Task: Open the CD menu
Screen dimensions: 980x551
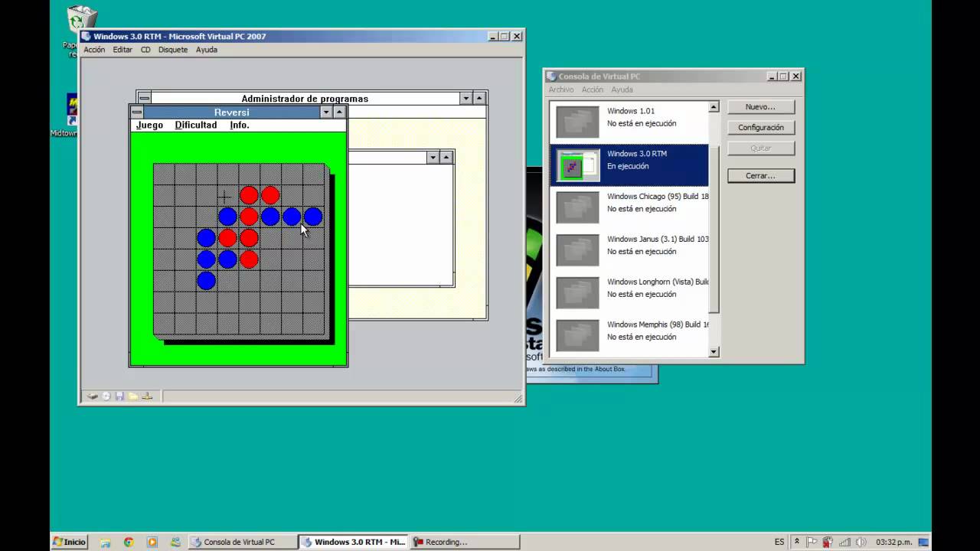Action: [145, 50]
